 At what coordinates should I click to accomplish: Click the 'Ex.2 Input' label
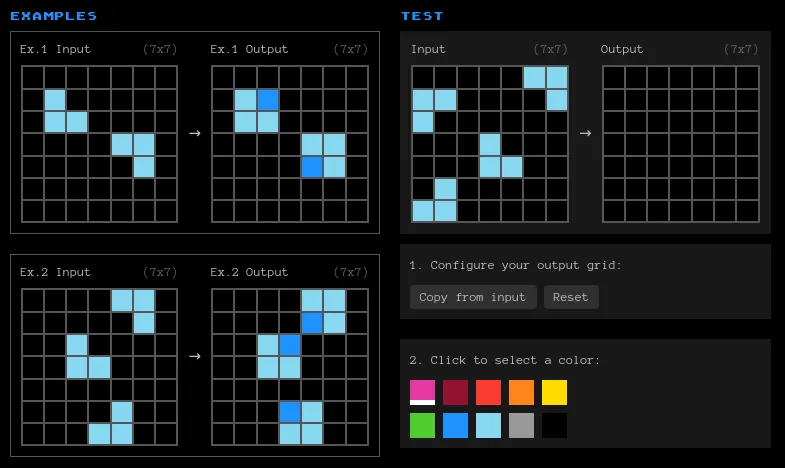coord(55,272)
